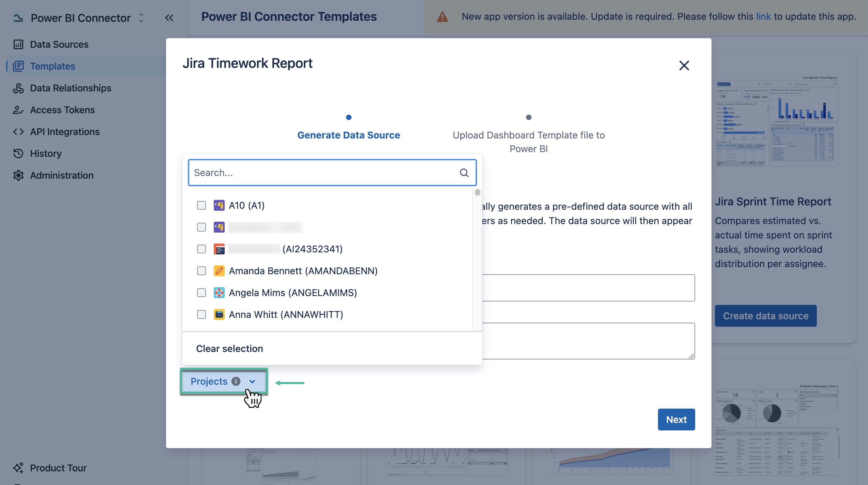Expand the Projects dropdown
Viewport: 868px width, 485px height.
(252, 381)
